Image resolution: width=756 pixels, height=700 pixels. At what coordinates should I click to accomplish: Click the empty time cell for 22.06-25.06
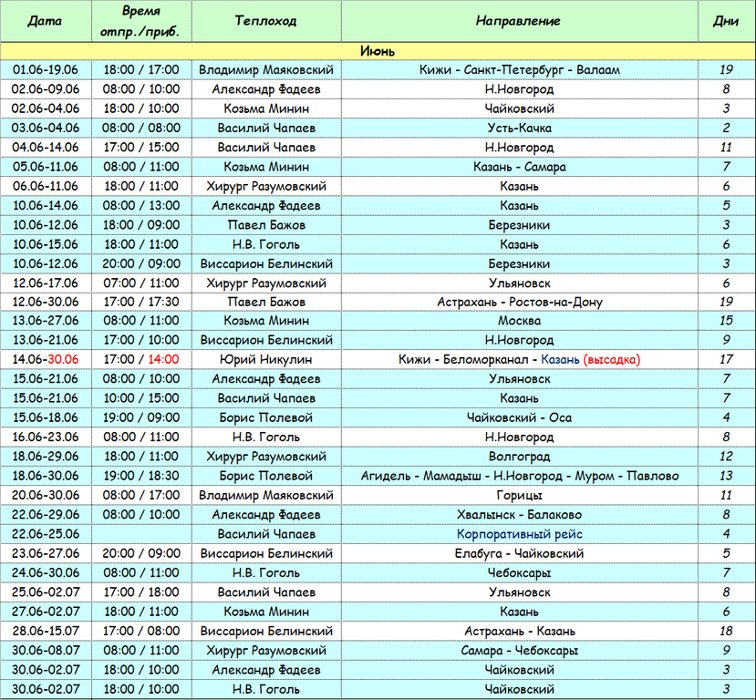click(x=140, y=534)
